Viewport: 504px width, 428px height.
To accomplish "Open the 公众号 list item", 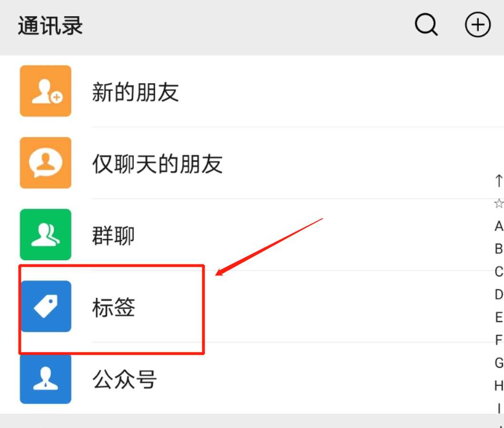I will [252, 378].
